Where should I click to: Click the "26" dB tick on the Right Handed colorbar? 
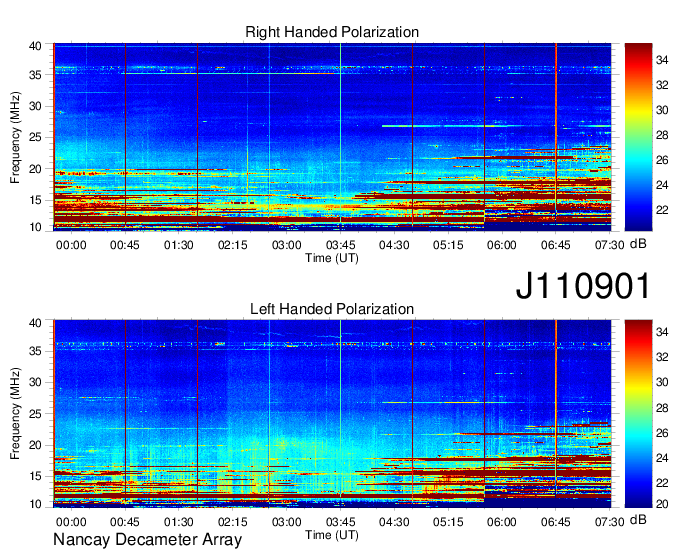pyautogui.click(x=662, y=160)
